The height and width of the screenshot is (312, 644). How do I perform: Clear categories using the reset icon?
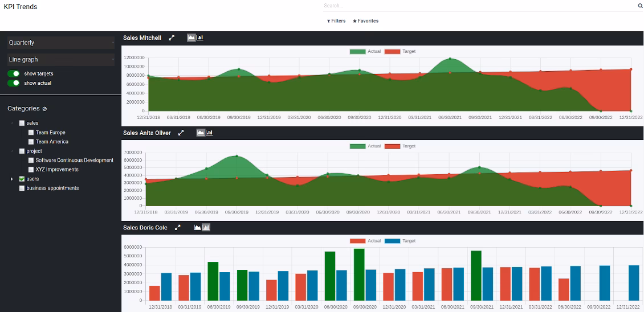click(x=45, y=109)
